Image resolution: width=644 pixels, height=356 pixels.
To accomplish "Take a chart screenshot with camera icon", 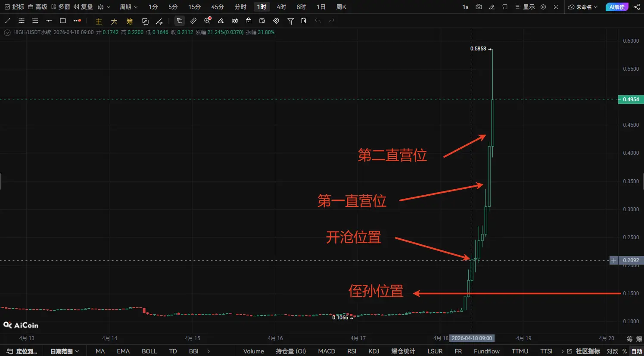I will [479, 7].
